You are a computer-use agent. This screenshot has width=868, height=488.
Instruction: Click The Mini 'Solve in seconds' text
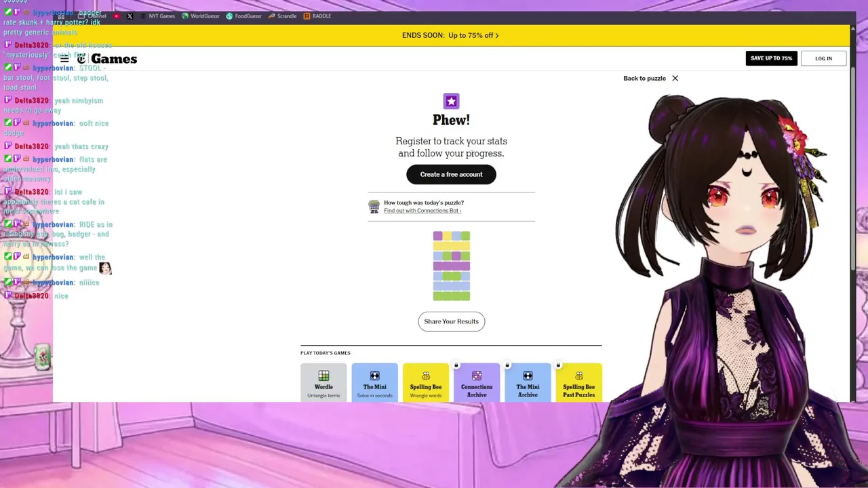374,396
